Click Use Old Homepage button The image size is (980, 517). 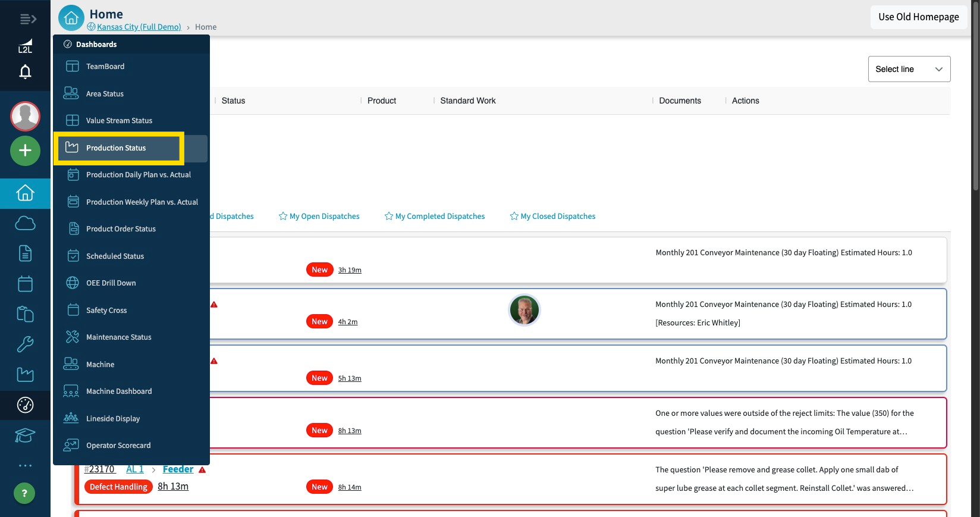click(918, 17)
